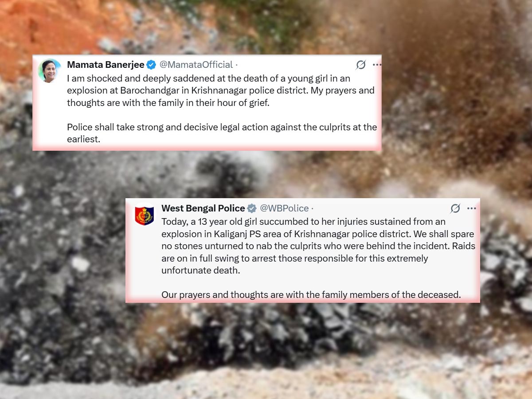Click the West Bengal Police profile avatar

(x=145, y=214)
